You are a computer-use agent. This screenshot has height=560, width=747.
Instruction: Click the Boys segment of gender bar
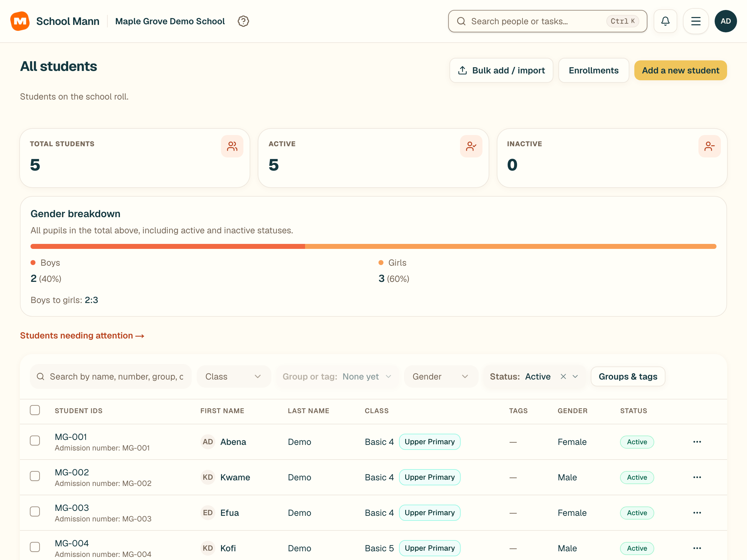[x=167, y=246]
